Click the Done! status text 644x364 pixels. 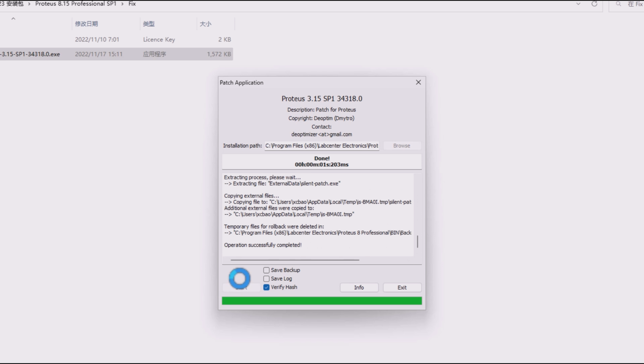pos(322,158)
